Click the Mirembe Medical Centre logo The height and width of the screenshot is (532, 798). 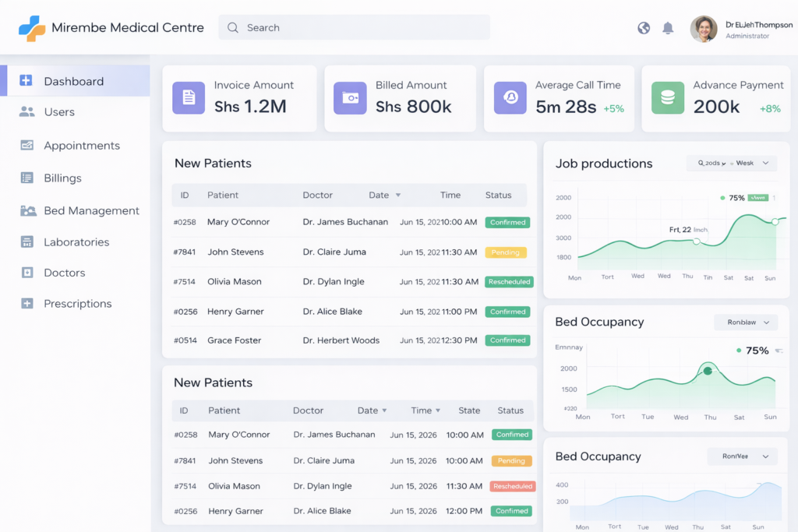click(x=32, y=28)
